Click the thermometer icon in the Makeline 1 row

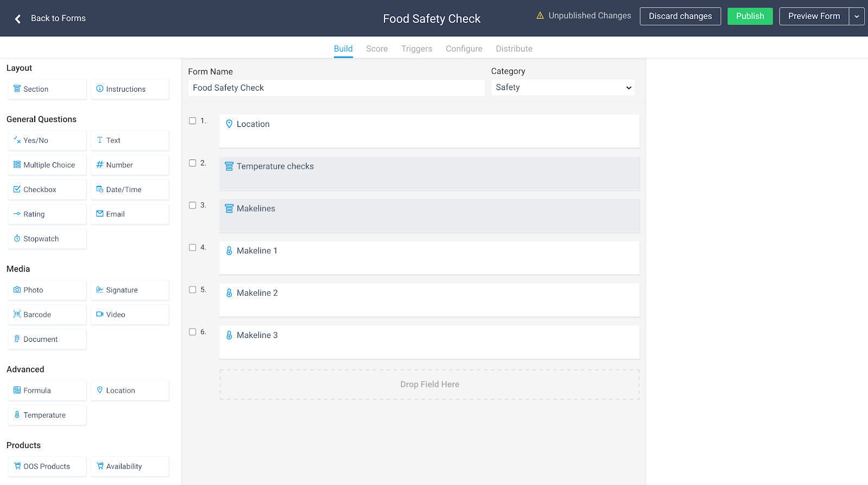click(x=229, y=251)
